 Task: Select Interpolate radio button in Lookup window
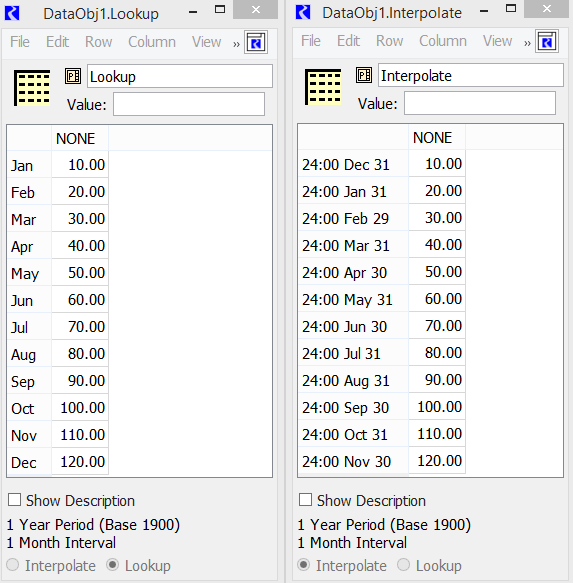(13, 565)
